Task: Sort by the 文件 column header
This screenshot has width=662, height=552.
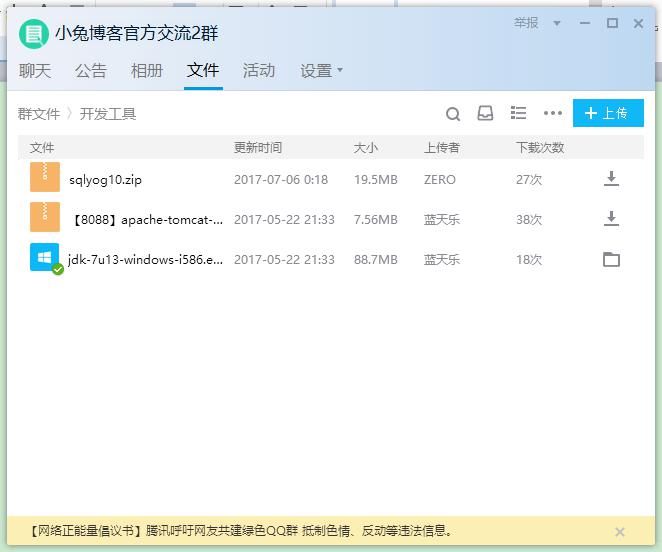Action: (42, 147)
